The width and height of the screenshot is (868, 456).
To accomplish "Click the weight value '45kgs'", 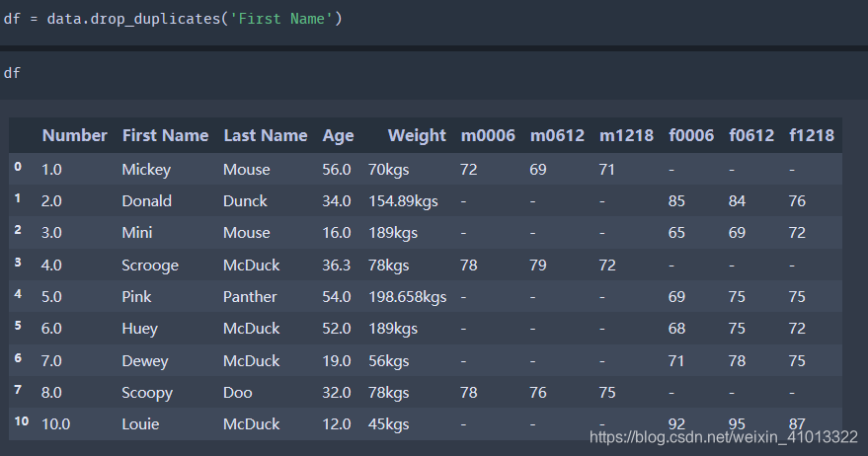I will click(x=388, y=424).
